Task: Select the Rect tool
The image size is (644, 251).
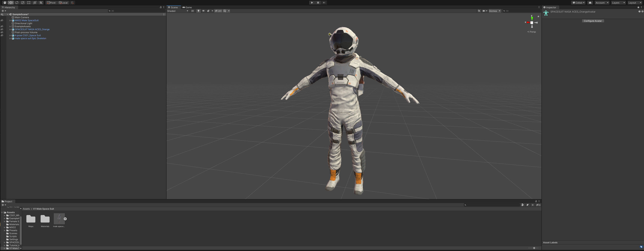Action: tap(29, 2)
